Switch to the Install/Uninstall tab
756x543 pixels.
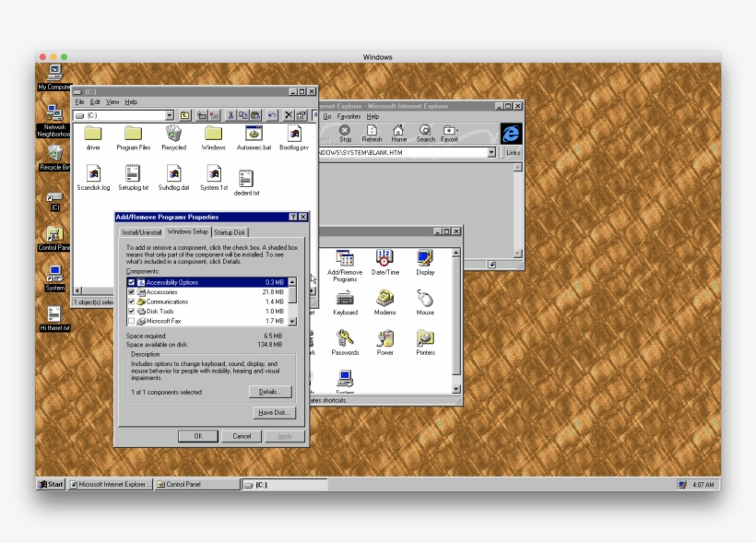[x=141, y=232]
